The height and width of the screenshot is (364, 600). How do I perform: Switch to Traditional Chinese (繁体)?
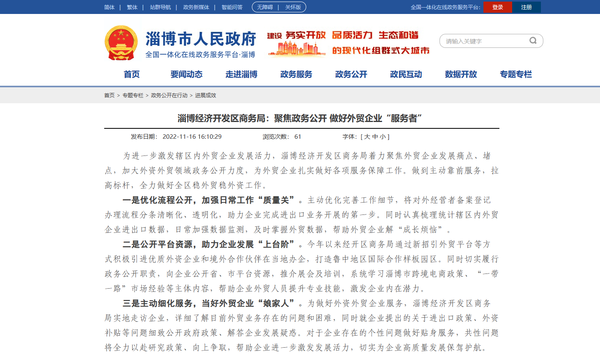click(x=132, y=7)
